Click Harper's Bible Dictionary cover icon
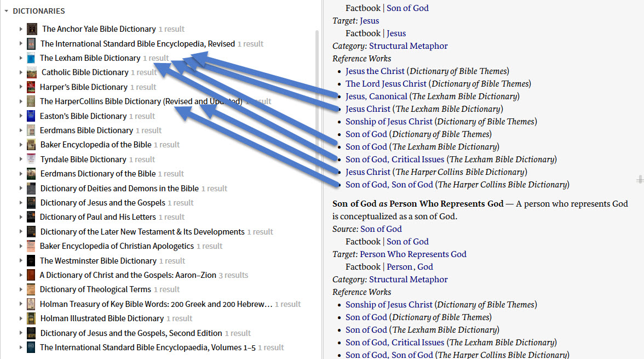The image size is (644, 359). [x=31, y=87]
